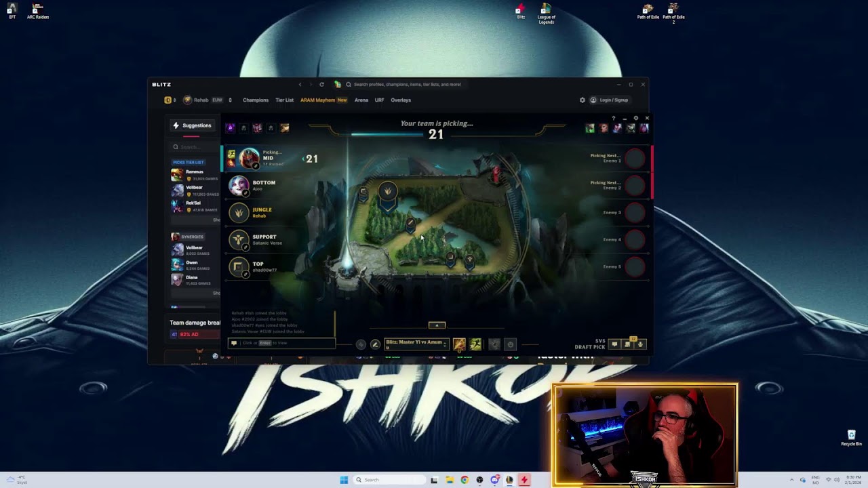
Task: Click the chat input box in champion select
Action: (281, 343)
